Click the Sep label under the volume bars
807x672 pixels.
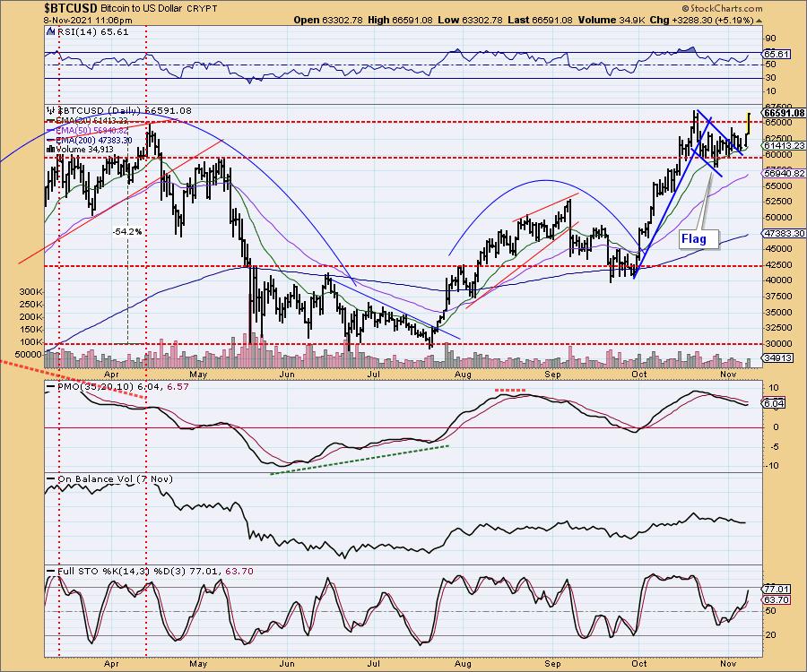coord(552,374)
